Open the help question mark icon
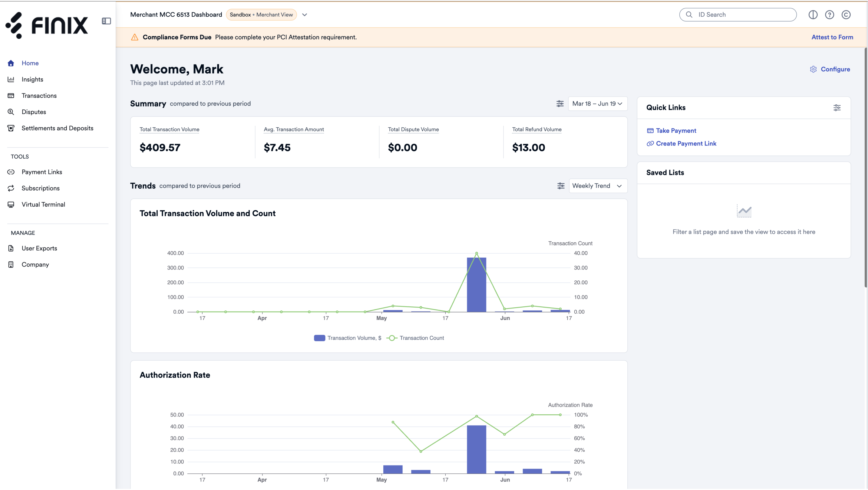The width and height of the screenshot is (868, 490). [x=829, y=15]
